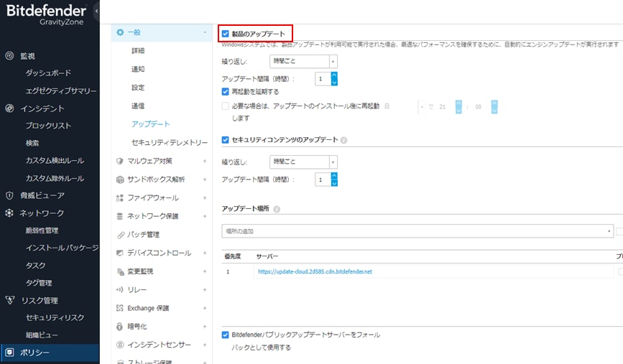The image size is (623, 364).
Task: Click the ファイアウォール icon
Action: 119,197
